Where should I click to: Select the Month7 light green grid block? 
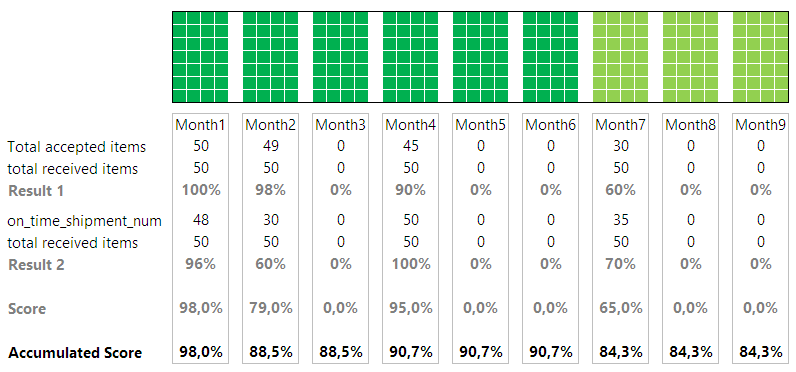tap(620, 57)
